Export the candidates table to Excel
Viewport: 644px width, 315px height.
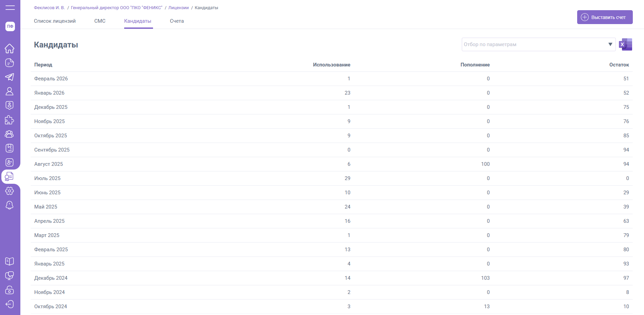click(x=625, y=44)
